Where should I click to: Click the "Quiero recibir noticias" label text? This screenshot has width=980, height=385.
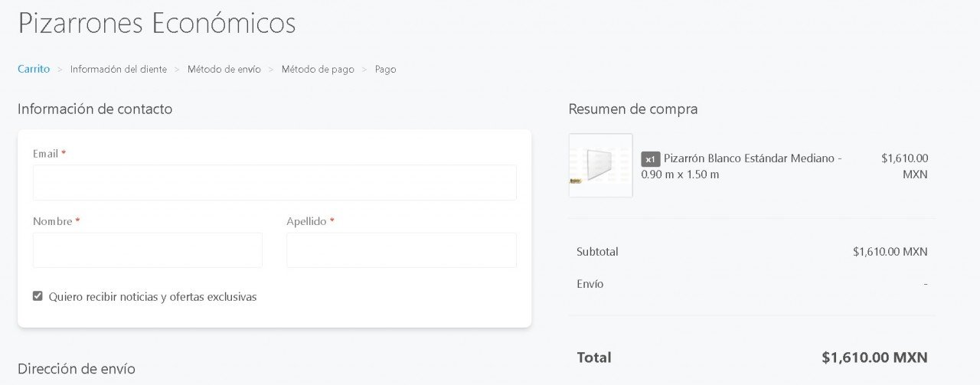tap(152, 296)
